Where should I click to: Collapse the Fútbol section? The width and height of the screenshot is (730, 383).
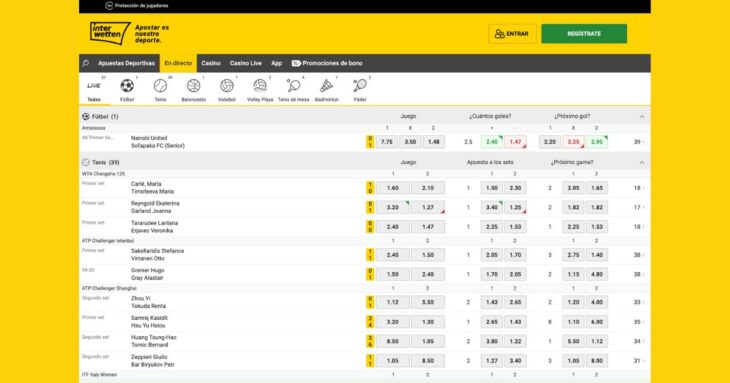tap(642, 116)
